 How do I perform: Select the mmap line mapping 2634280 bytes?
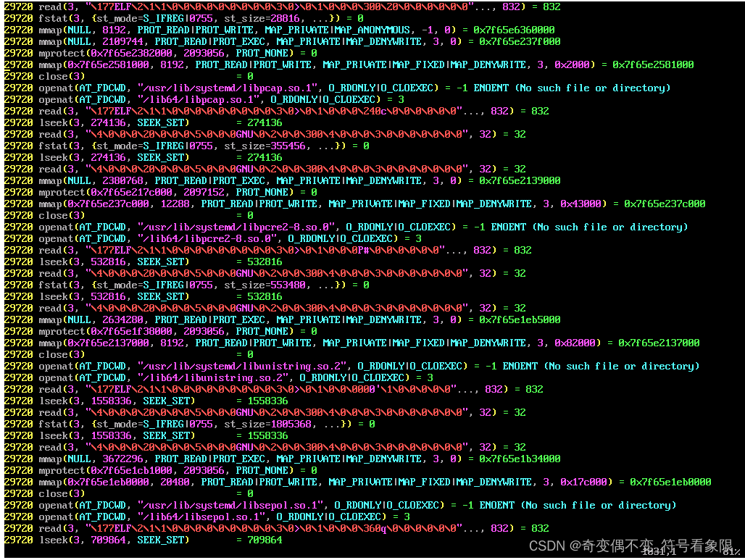click(x=282, y=320)
